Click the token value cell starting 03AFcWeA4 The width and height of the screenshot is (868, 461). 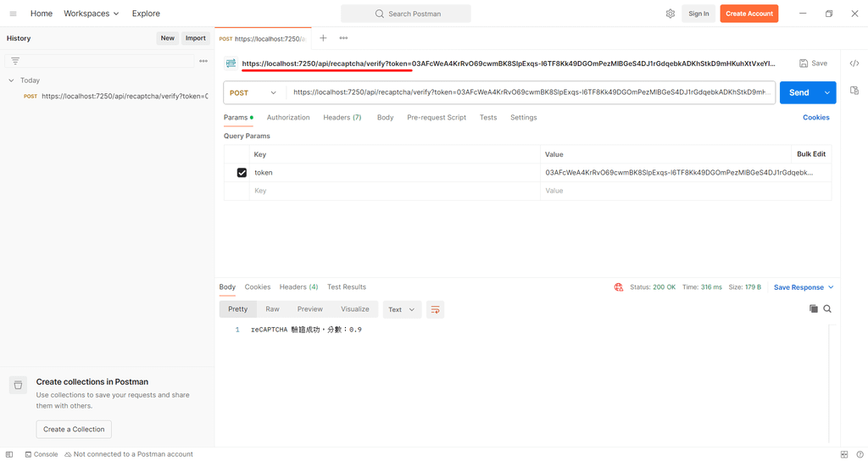coord(686,173)
